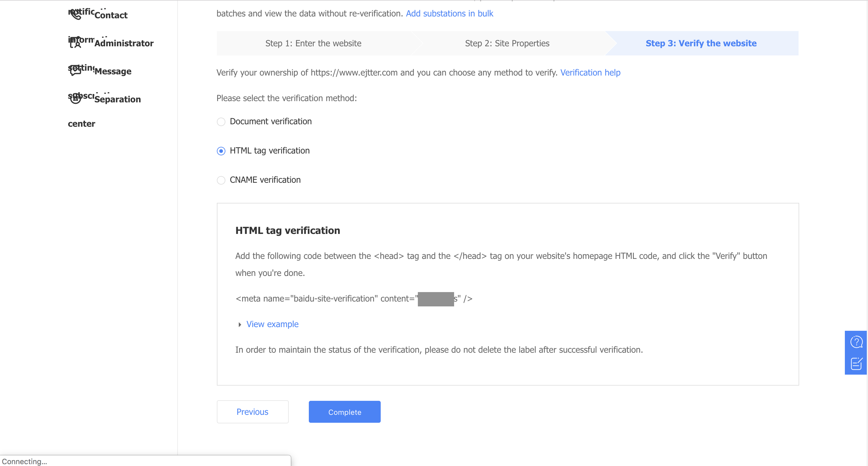Go to Step 2: Site Properties
This screenshot has height=466, width=868.
tap(507, 44)
